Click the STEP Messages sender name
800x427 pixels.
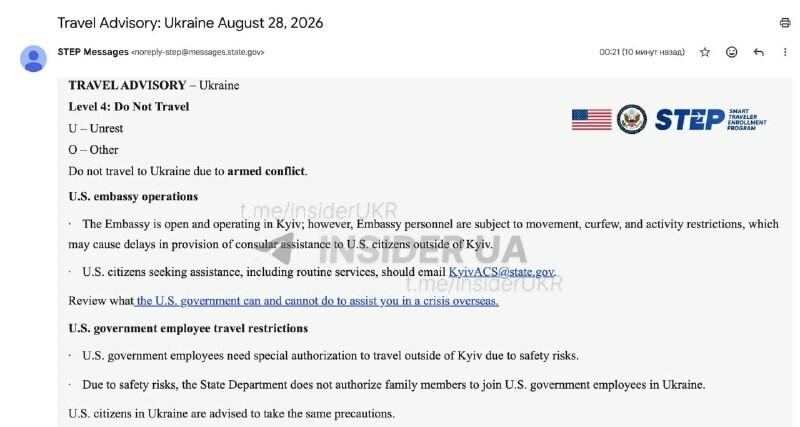coord(93,52)
